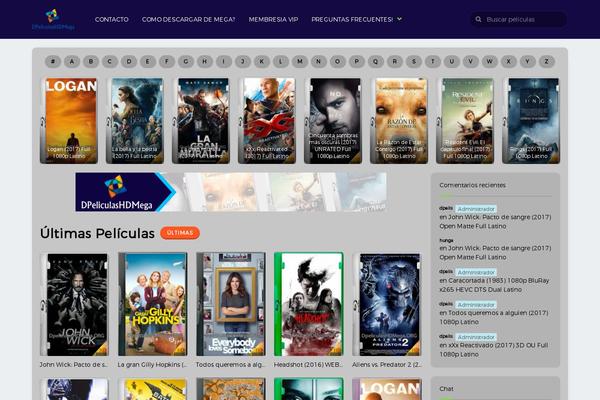The width and height of the screenshot is (600, 400).
Task: Filter movies by letter P
Action: click(x=357, y=61)
